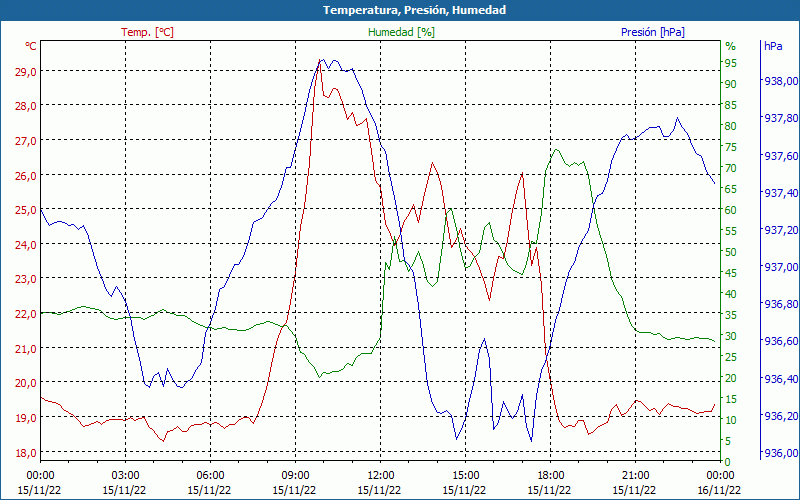800x500 pixels.
Task: Click the green '%' axis unit label
Action: click(x=731, y=46)
